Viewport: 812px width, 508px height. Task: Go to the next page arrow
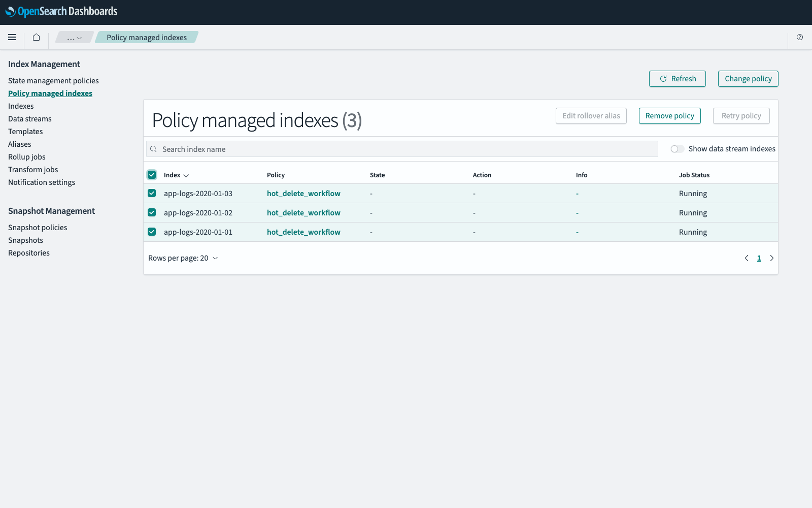772,258
